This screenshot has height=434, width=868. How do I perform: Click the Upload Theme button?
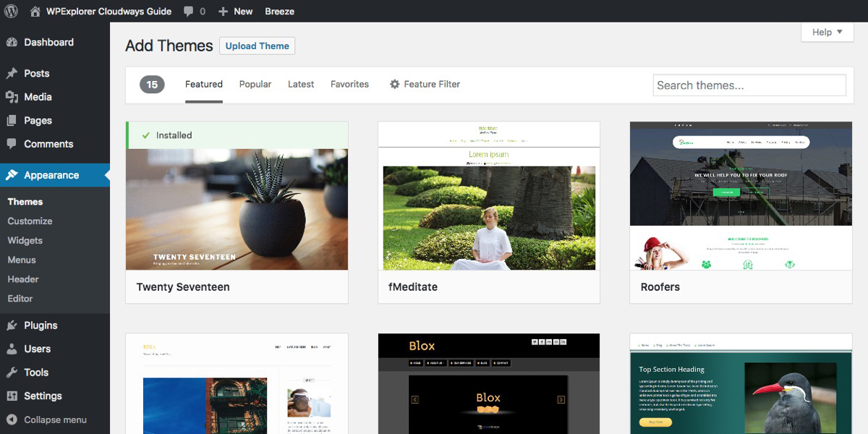[257, 46]
